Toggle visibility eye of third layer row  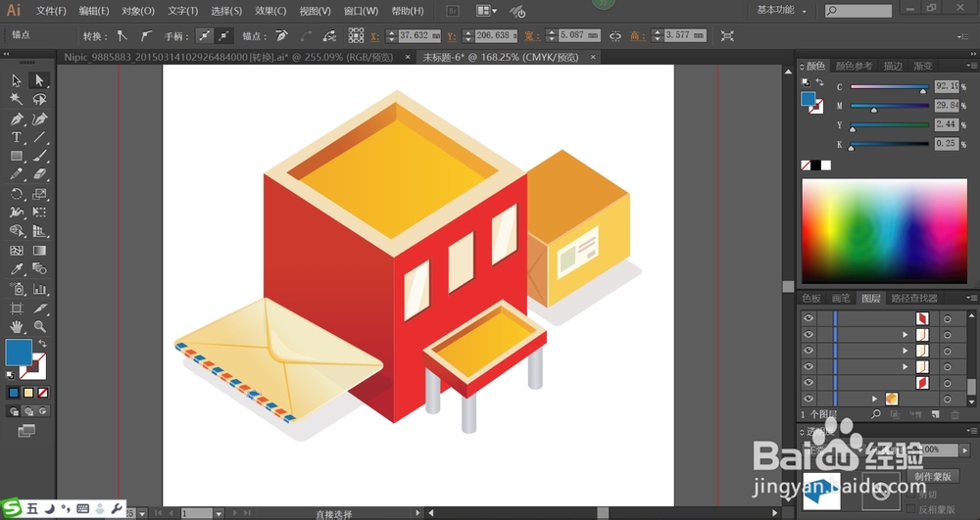click(808, 351)
